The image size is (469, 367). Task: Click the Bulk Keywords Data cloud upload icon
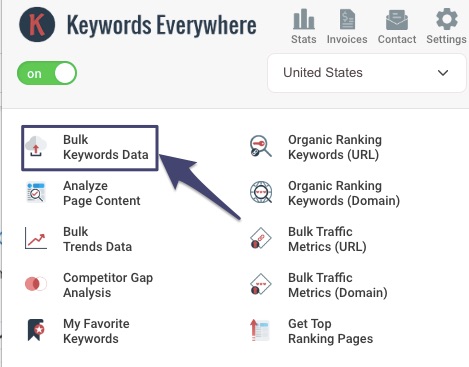click(36, 146)
